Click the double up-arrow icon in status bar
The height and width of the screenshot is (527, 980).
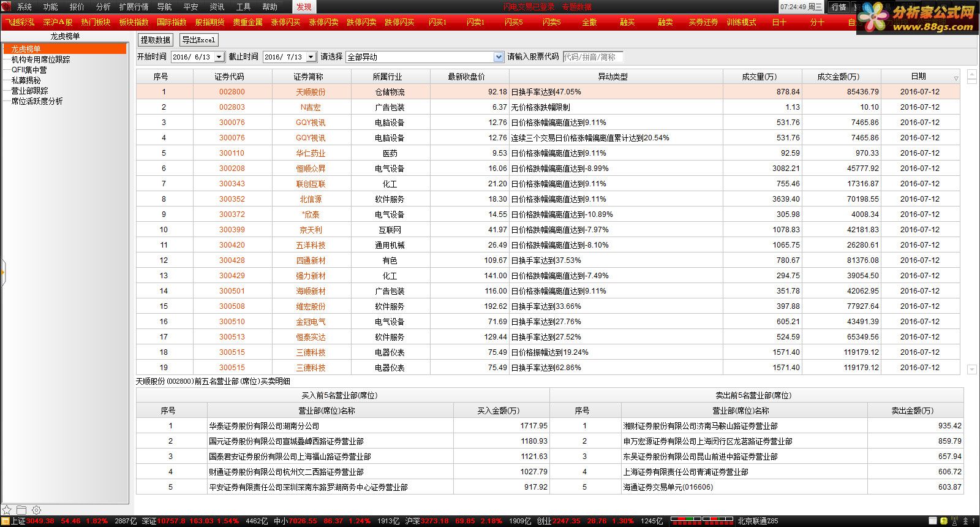tap(966, 521)
